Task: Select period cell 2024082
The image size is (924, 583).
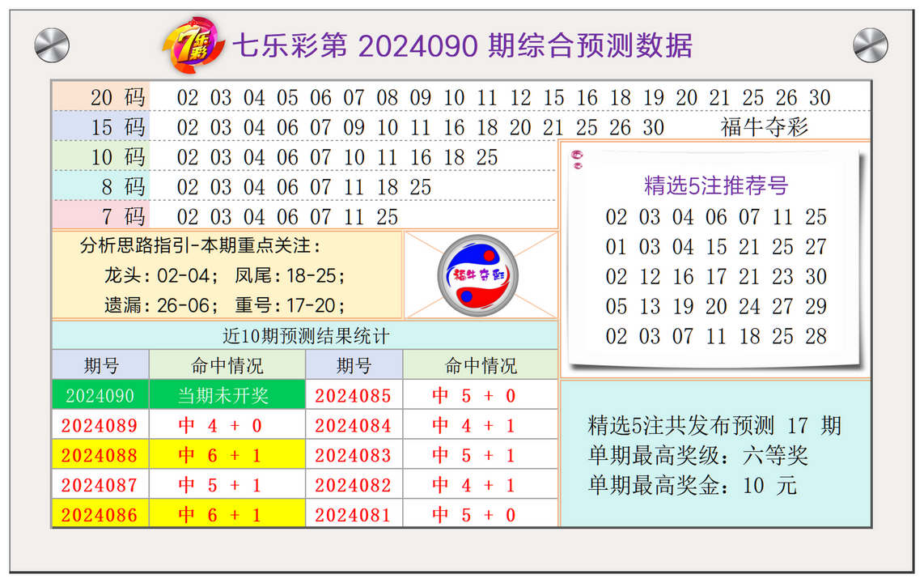Action: 354,485
